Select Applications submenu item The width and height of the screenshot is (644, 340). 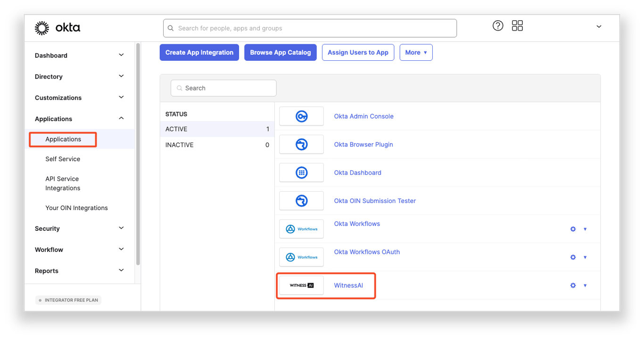pyautogui.click(x=63, y=139)
